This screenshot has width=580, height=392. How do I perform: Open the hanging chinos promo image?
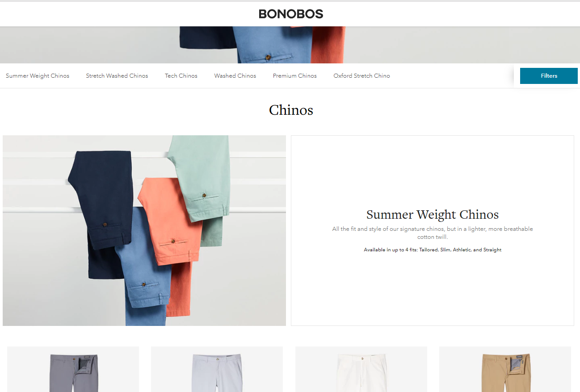(144, 230)
